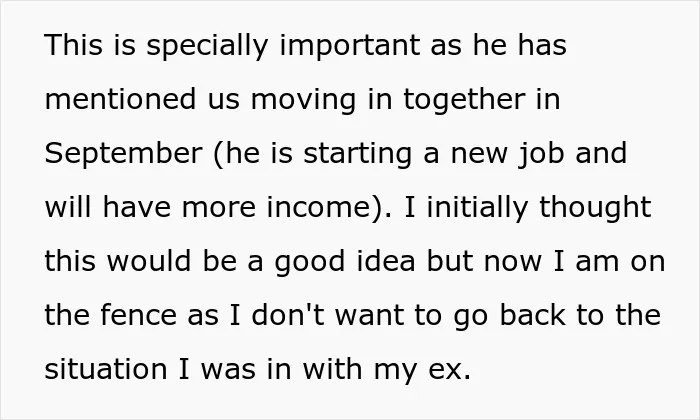Click the word "situation" on the last line
The image size is (700, 420).
(x=106, y=369)
